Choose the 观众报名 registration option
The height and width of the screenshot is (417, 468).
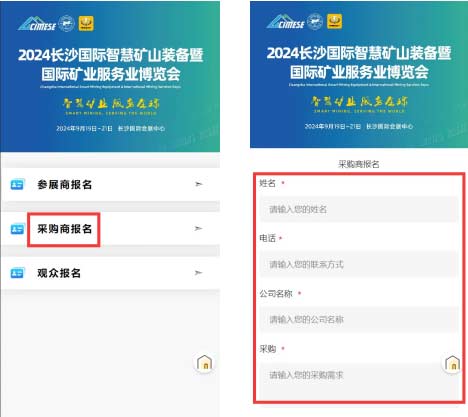pos(110,273)
